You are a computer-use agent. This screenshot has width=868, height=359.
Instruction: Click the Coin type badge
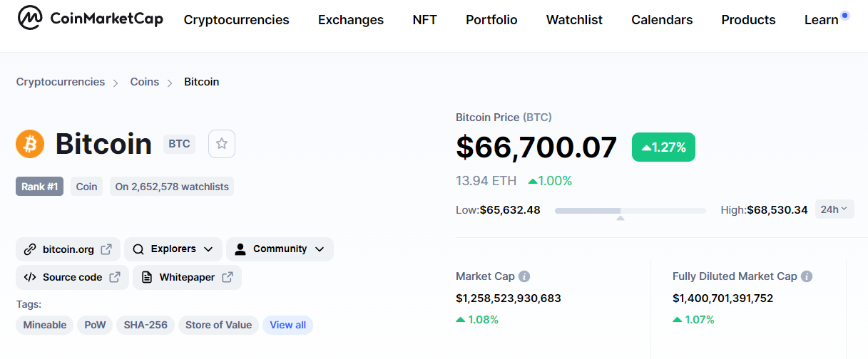point(87,187)
